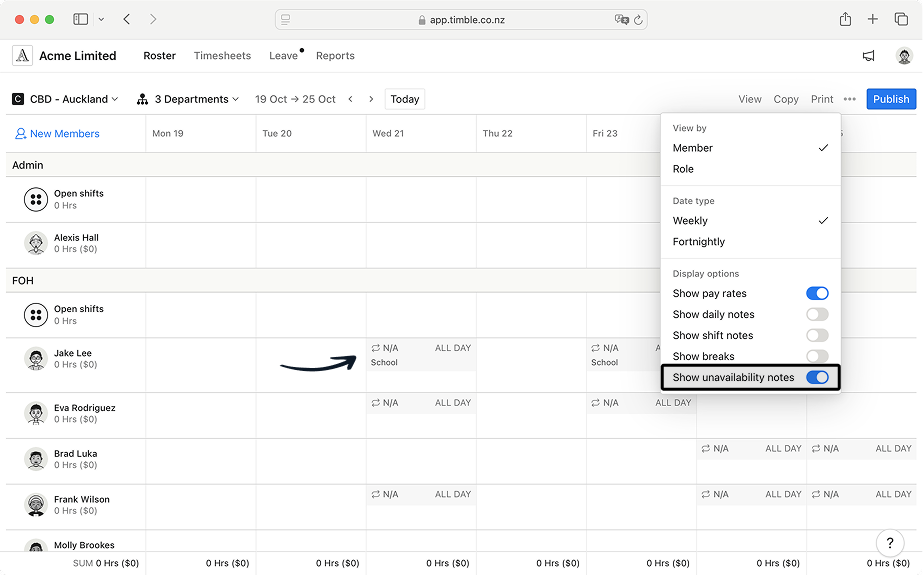
Task: Open the three-dots more options menu
Action: (x=849, y=99)
